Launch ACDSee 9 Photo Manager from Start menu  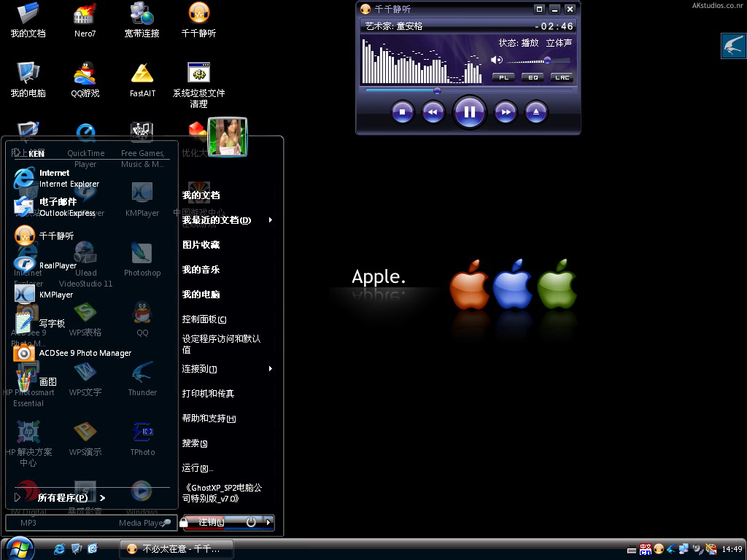[x=85, y=353]
